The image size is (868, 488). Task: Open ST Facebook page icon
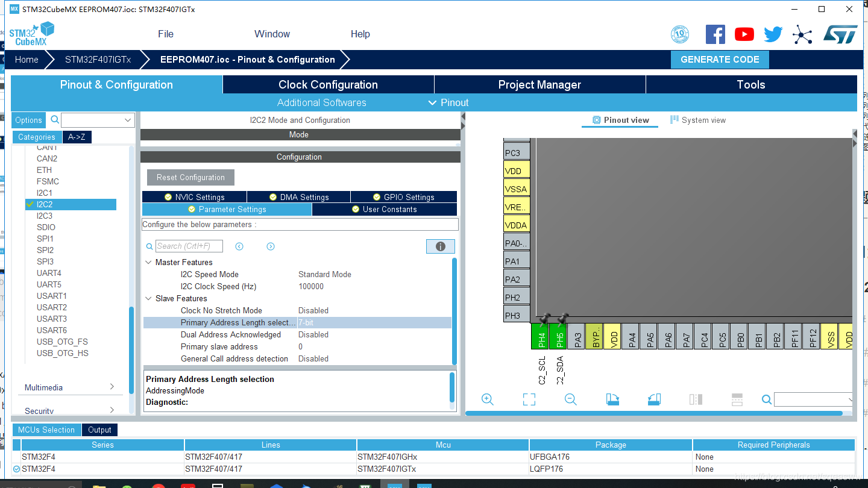[x=715, y=34]
